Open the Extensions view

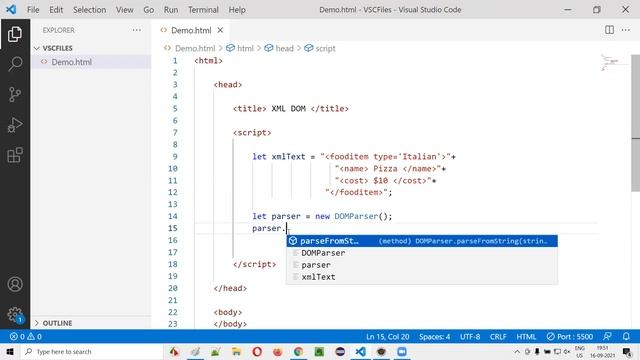[x=15, y=155]
